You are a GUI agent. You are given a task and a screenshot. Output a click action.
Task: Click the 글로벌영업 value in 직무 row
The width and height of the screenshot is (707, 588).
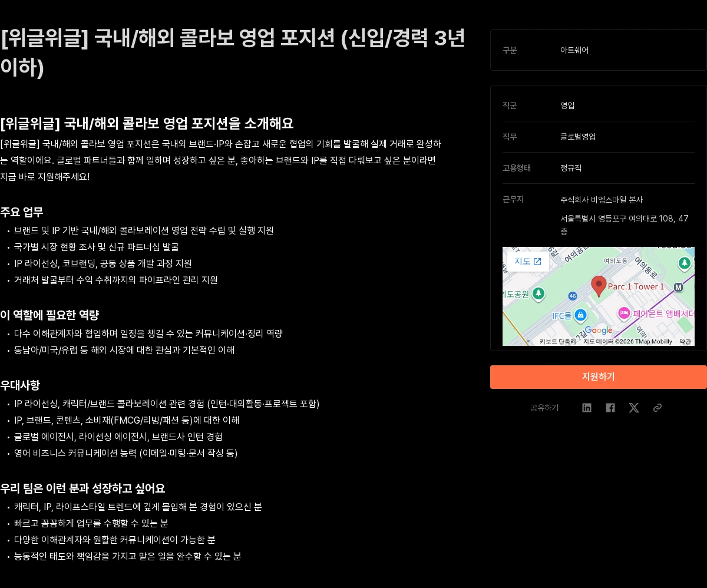click(578, 137)
